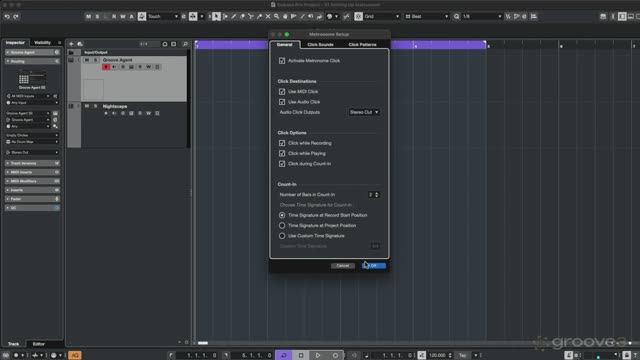Click the Automation mode icon beside Touch
Image resolution: width=640 pixels, height=360 pixels.
(142, 16)
